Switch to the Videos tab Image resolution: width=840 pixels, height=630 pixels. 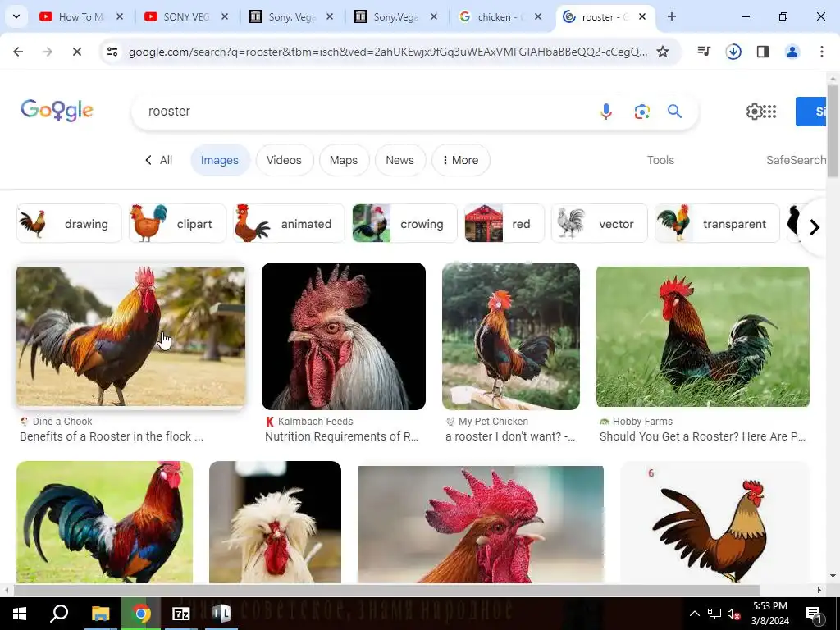284,160
